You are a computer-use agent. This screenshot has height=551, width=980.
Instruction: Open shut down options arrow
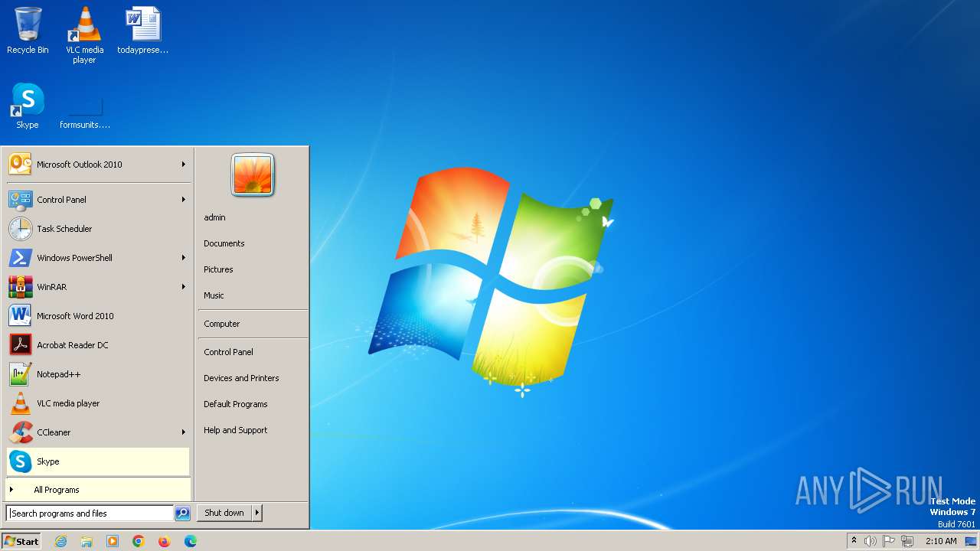(257, 513)
